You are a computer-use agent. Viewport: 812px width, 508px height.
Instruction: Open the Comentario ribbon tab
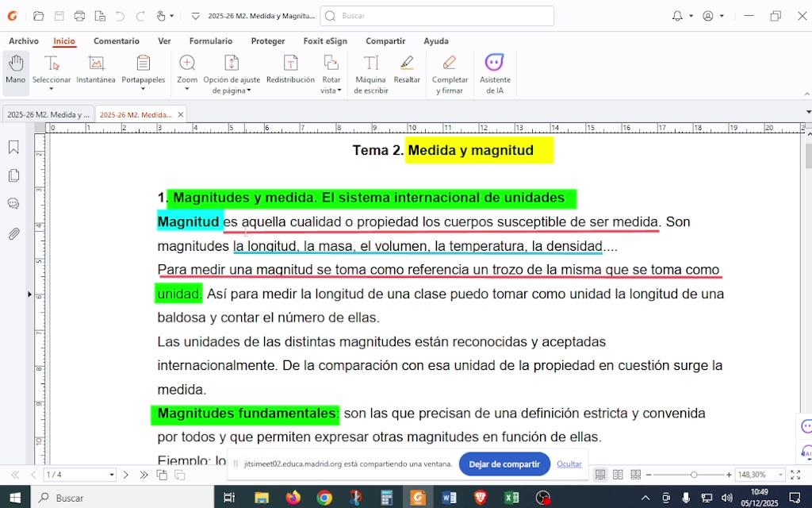pos(116,41)
